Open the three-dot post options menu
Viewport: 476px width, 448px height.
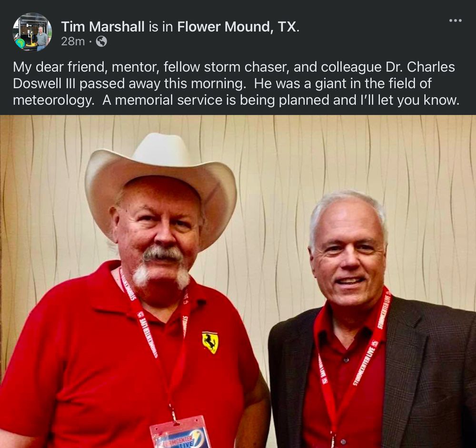[456, 20]
